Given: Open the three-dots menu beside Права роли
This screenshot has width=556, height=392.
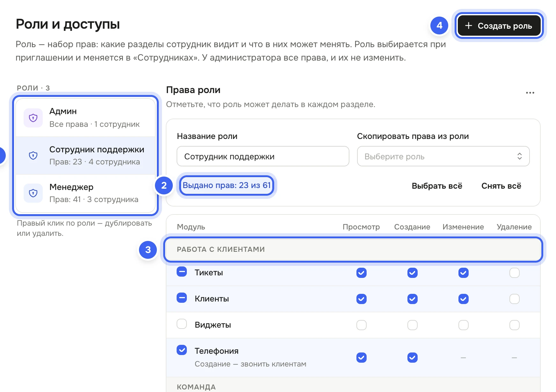Looking at the screenshot, I should coord(530,93).
